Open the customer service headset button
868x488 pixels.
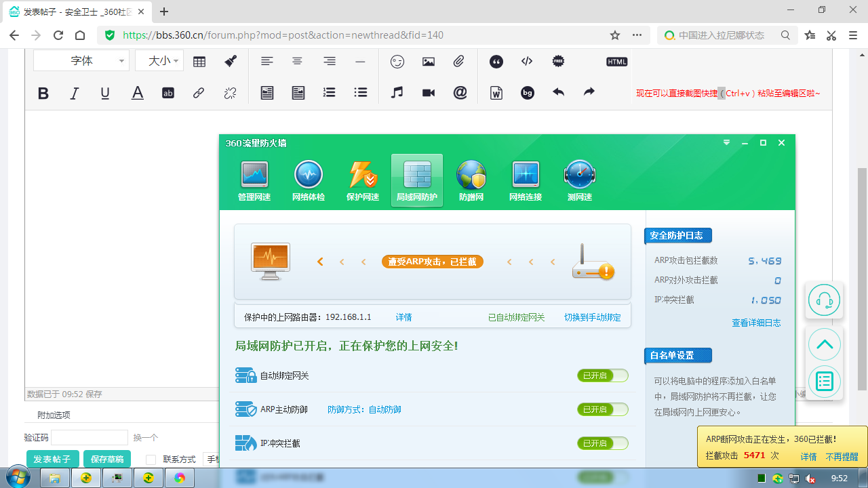(x=825, y=300)
